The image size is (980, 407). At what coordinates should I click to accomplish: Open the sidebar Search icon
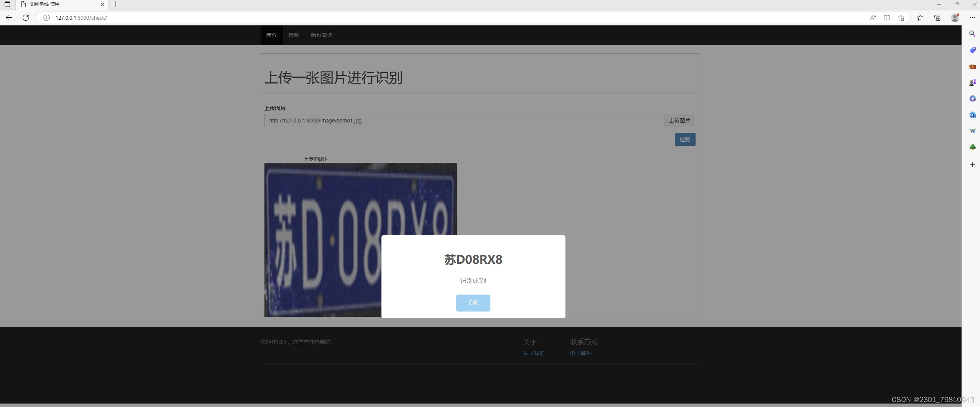pos(972,34)
